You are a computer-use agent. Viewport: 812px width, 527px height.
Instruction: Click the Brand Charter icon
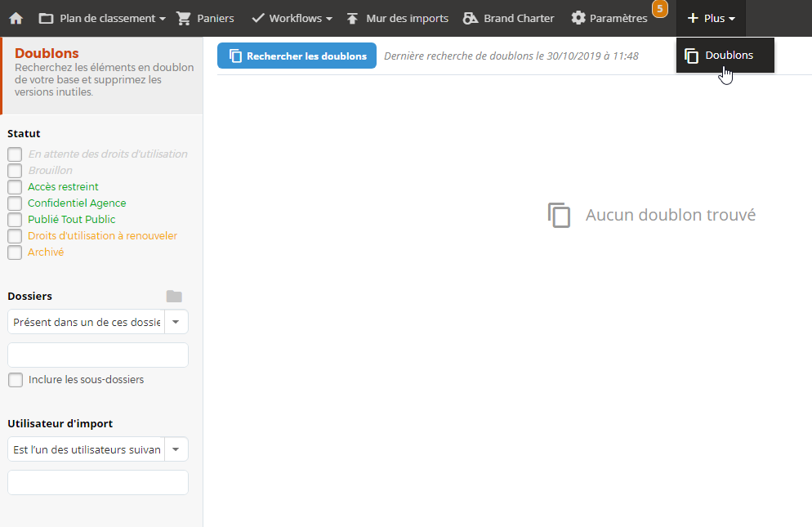coord(471,19)
